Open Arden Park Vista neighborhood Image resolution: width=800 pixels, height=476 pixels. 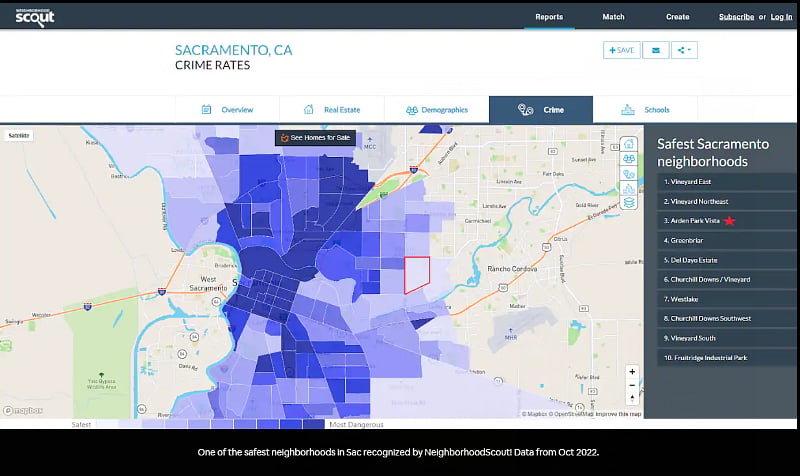point(727,221)
